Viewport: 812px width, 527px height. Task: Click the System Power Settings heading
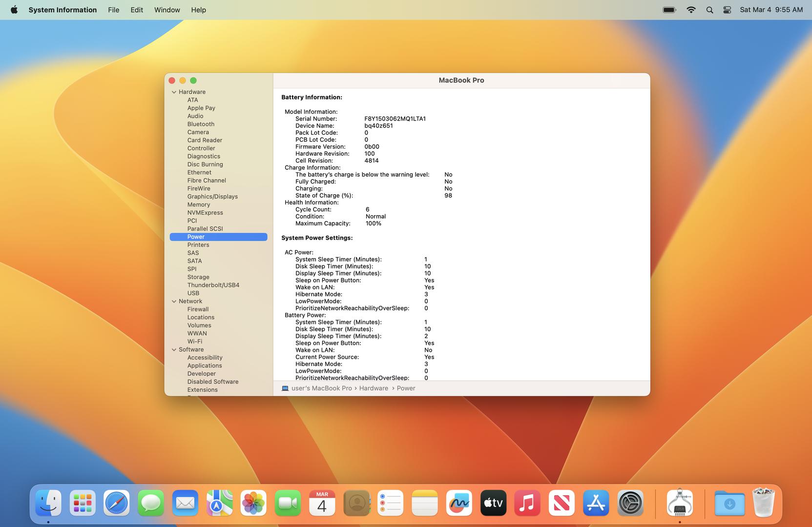pos(317,238)
